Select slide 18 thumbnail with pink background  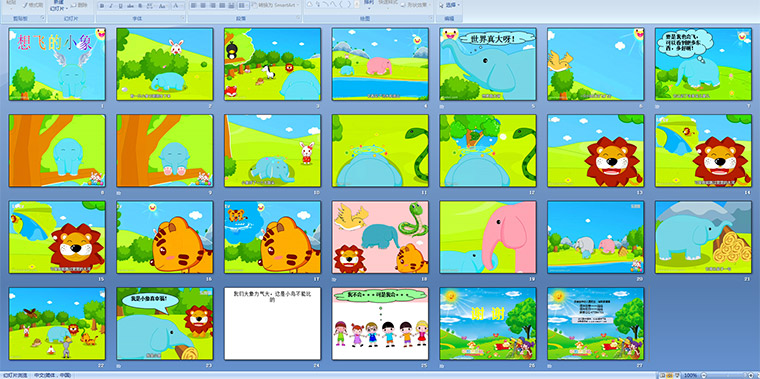click(380, 237)
